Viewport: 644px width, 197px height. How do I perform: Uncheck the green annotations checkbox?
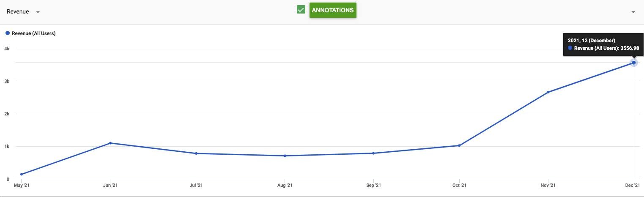coord(301,10)
